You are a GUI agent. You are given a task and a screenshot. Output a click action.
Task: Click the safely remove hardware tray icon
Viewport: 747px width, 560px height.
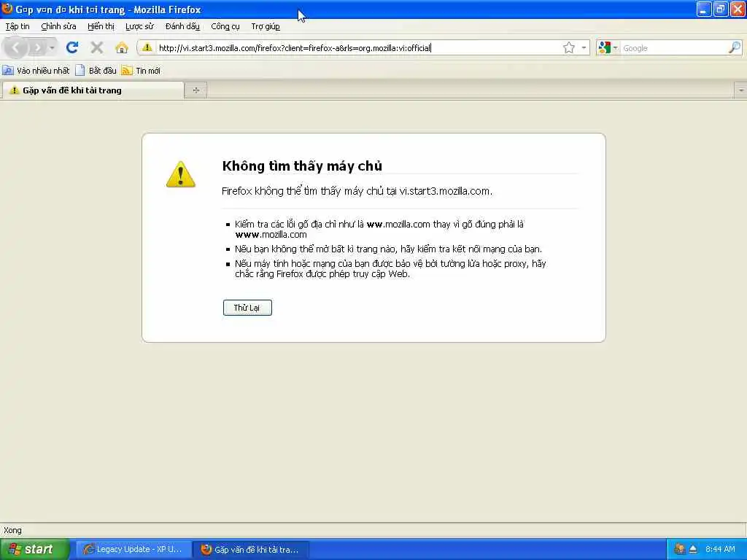(x=693, y=549)
